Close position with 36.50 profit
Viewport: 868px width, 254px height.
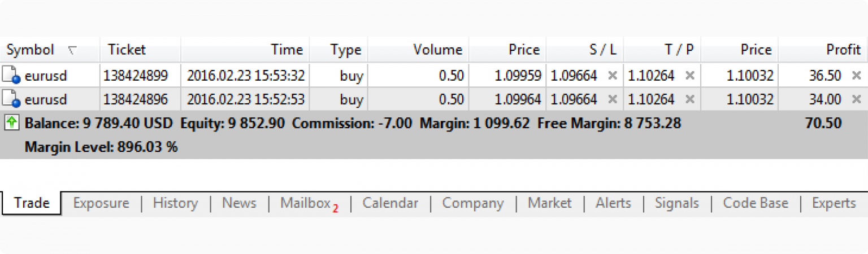(856, 75)
